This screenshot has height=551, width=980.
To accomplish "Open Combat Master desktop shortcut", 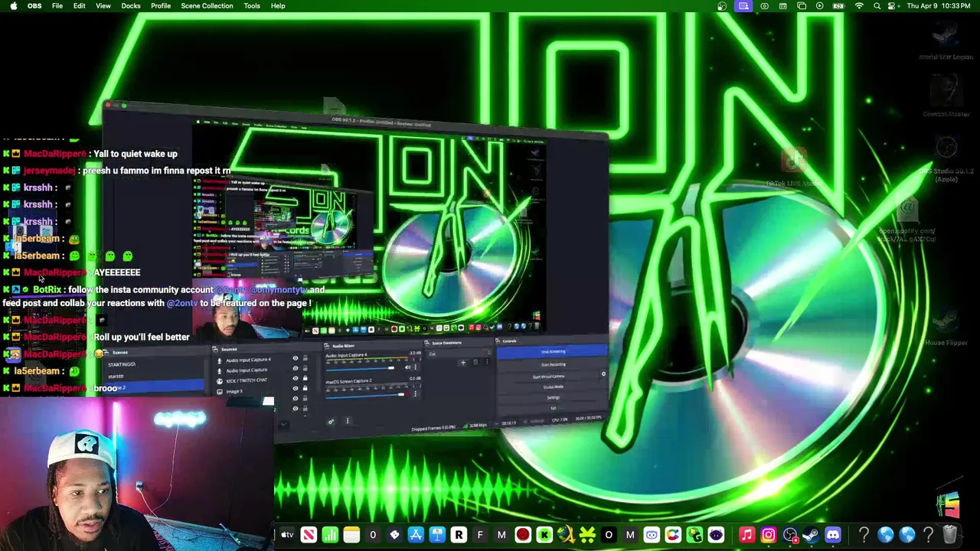I will click(946, 96).
